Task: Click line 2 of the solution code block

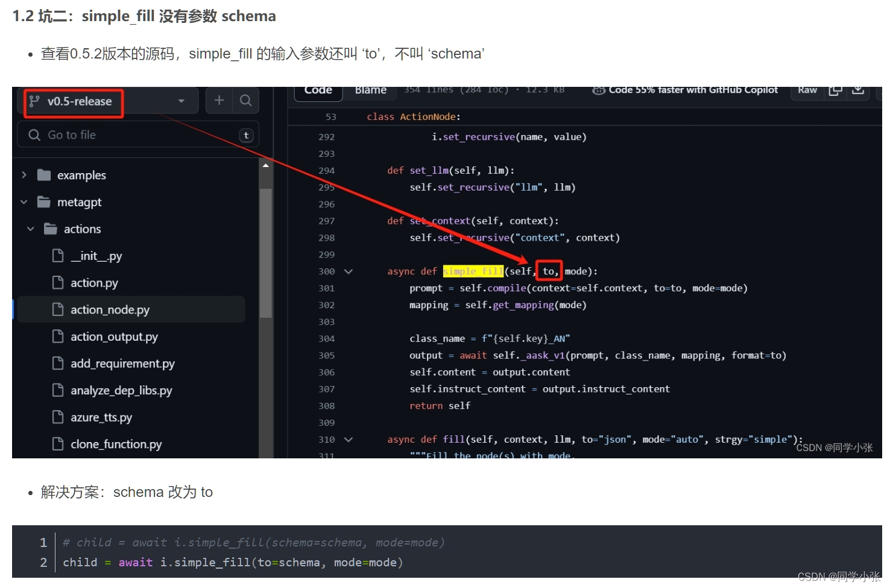Action: click(x=233, y=563)
